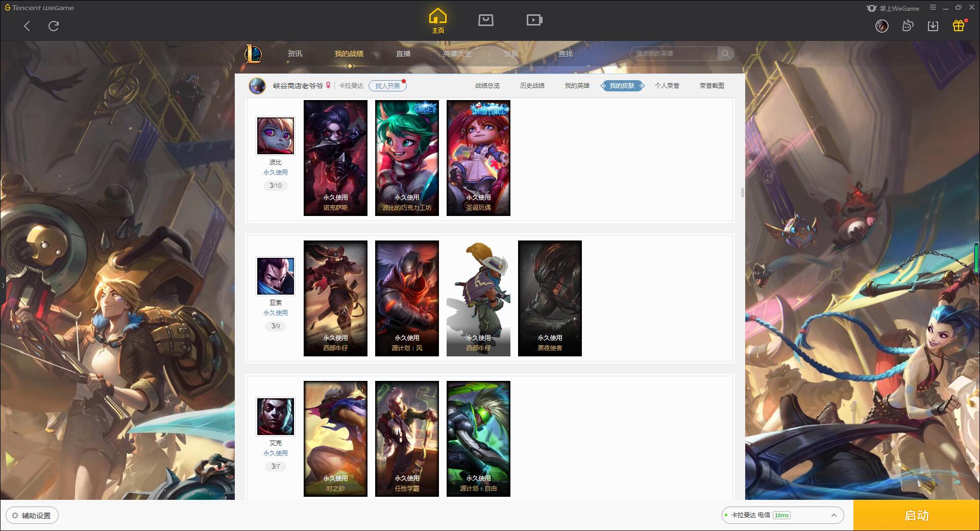Click the Tencent WeGame logo
Screen dimensions: 980x531
[x=40, y=8]
